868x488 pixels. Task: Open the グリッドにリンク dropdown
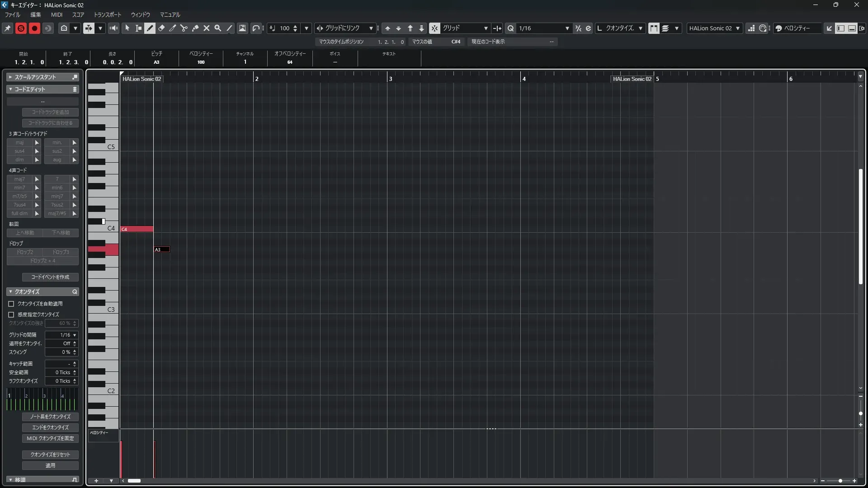(x=371, y=28)
